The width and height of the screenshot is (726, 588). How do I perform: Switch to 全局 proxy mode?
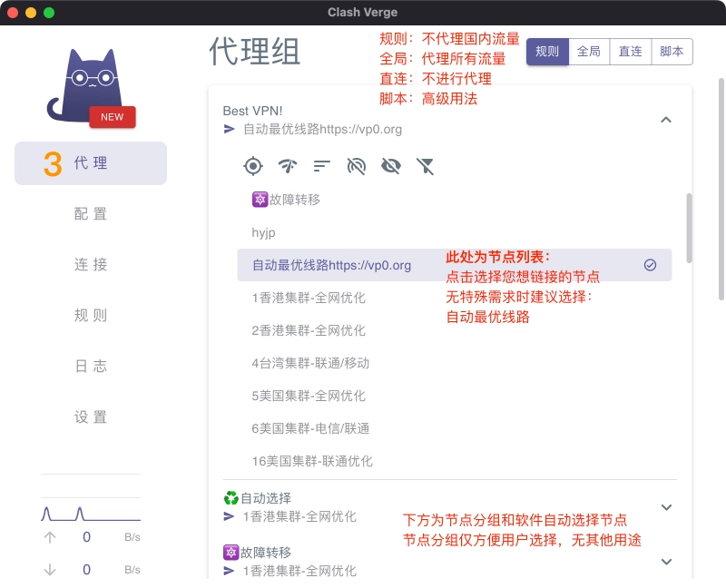point(588,52)
